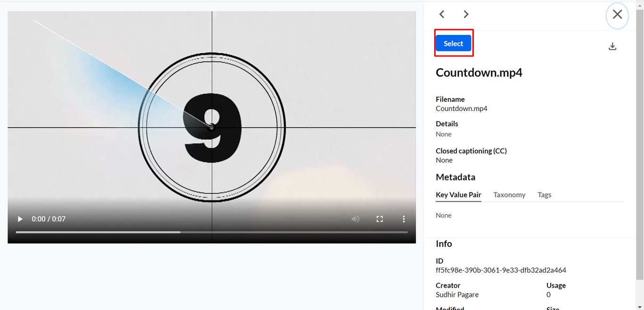The image size is (644, 310).
Task: Click the 0:00 / 0:07 time display
Action: 49,219
